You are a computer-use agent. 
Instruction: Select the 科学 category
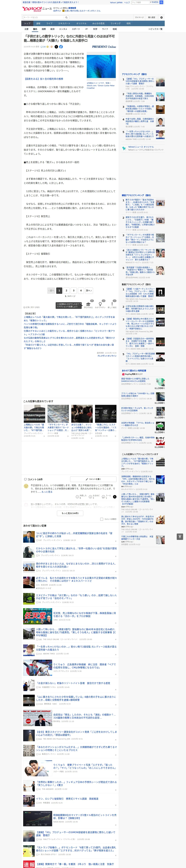tap(95, 29)
